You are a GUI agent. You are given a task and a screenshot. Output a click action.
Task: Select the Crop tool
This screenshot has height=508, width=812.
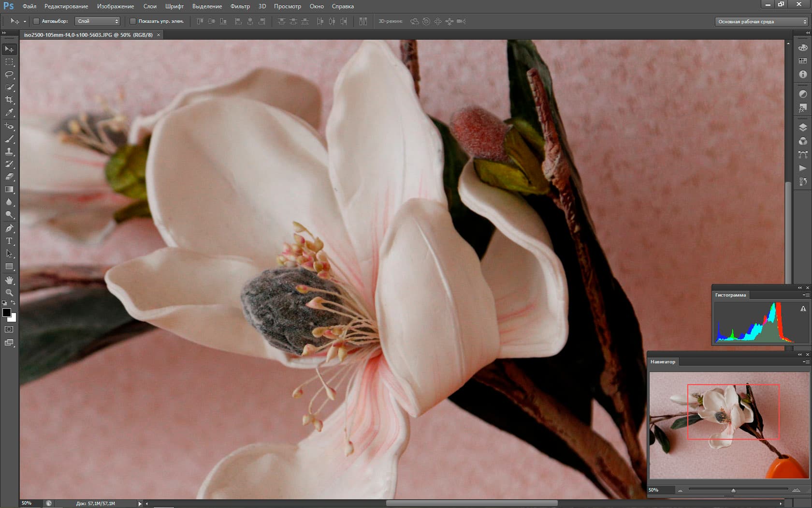pos(9,100)
